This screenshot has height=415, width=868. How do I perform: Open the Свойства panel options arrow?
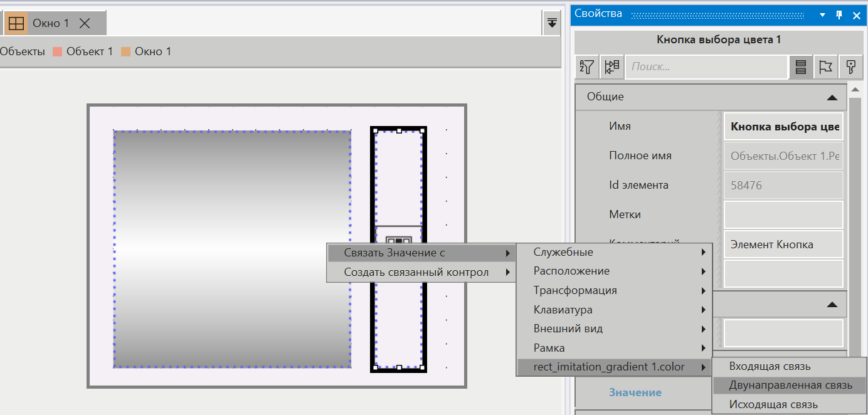tap(823, 14)
